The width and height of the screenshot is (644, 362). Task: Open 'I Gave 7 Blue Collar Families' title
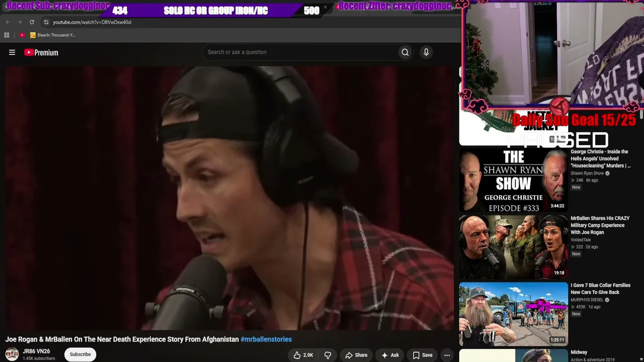click(x=600, y=289)
